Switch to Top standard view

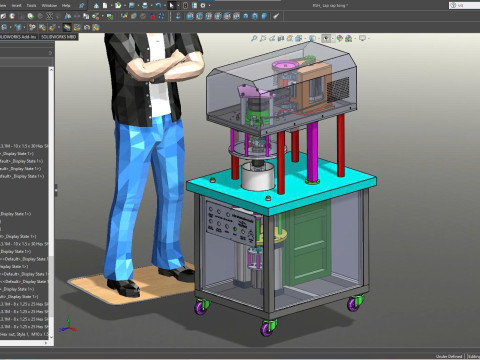(x=227, y=16)
